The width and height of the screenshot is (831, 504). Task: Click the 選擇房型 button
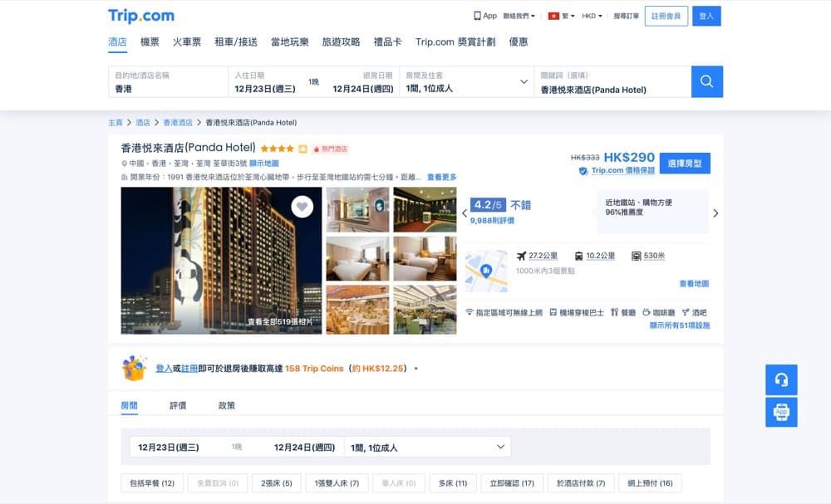click(x=685, y=163)
